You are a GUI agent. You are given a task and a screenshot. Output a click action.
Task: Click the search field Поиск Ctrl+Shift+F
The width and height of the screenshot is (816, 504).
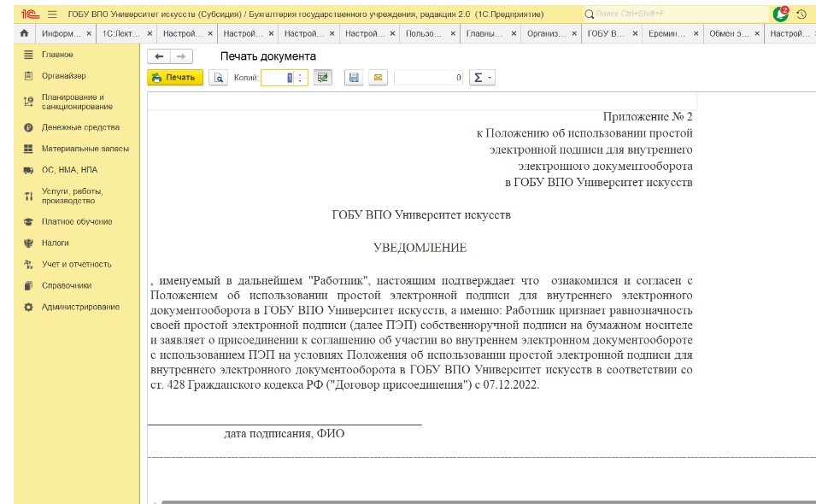675,14
